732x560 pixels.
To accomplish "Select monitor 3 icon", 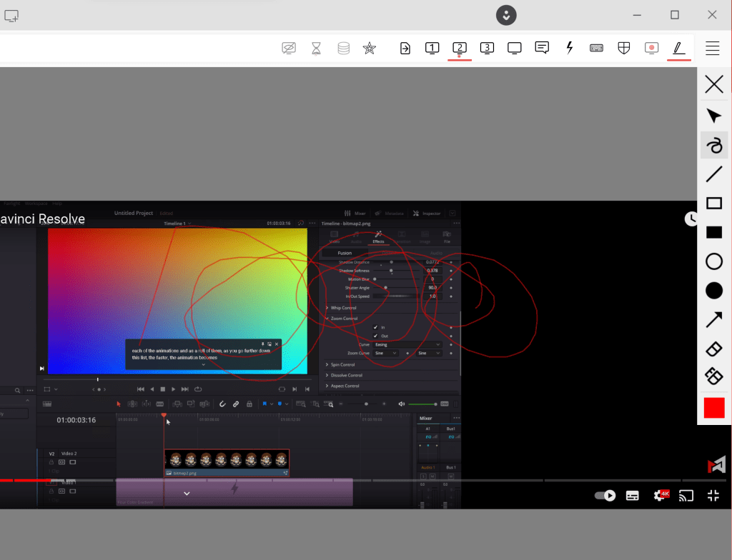I will tap(487, 48).
